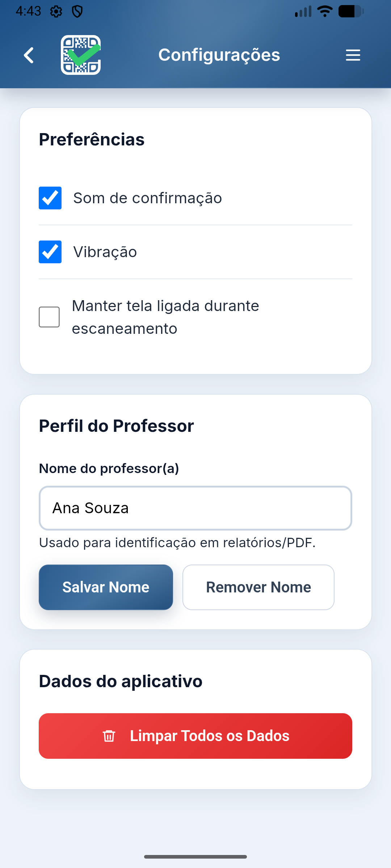Image resolution: width=391 pixels, height=868 pixels.
Task: Enable the Manter tela ligada checkbox
Action: coord(49,317)
